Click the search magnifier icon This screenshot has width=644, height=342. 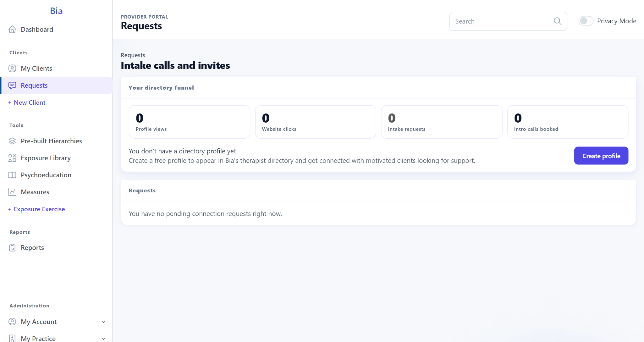tap(558, 21)
